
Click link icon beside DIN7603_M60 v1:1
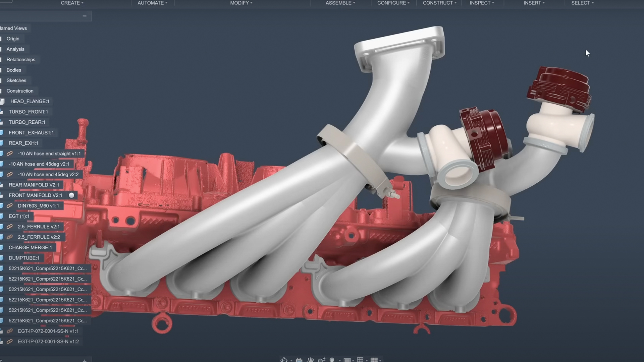tap(10, 206)
